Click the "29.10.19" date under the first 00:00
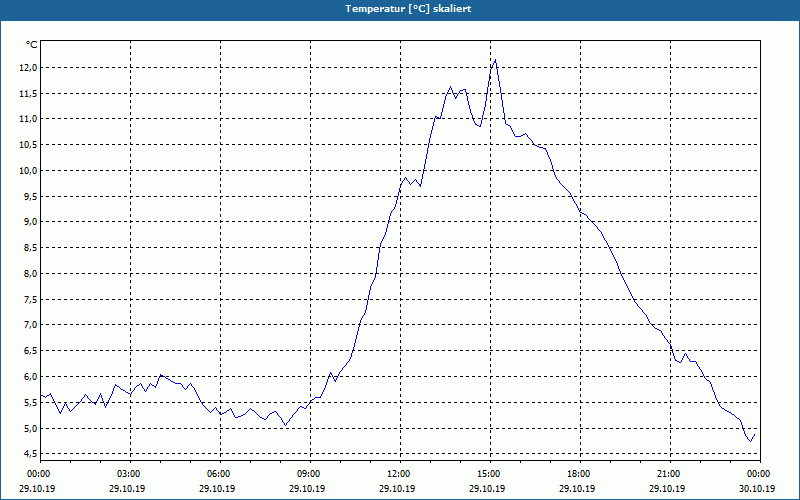 (37, 488)
